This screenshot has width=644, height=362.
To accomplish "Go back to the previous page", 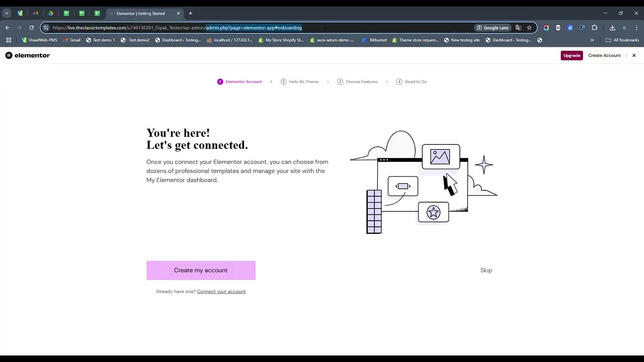I will pyautogui.click(x=8, y=28).
